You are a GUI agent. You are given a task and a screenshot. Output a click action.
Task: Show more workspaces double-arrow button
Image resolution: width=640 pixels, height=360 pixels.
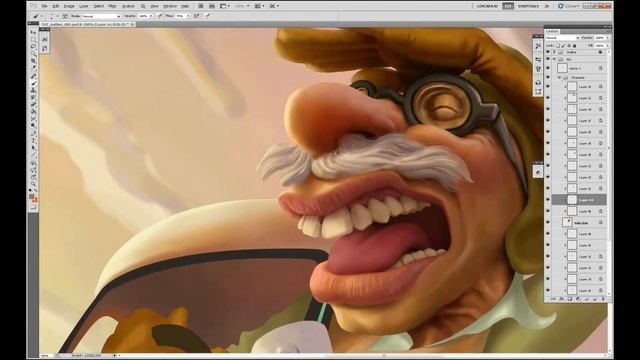click(x=547, y=6)
